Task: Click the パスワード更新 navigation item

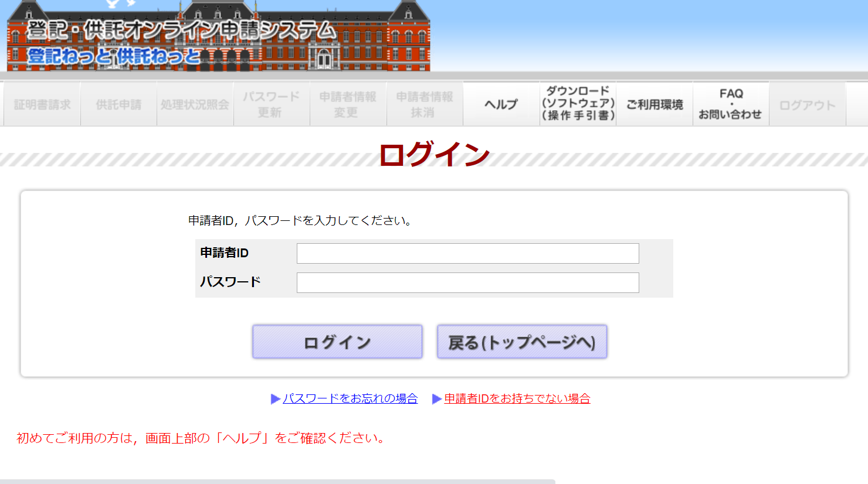Action: click(x=272, y=104)
